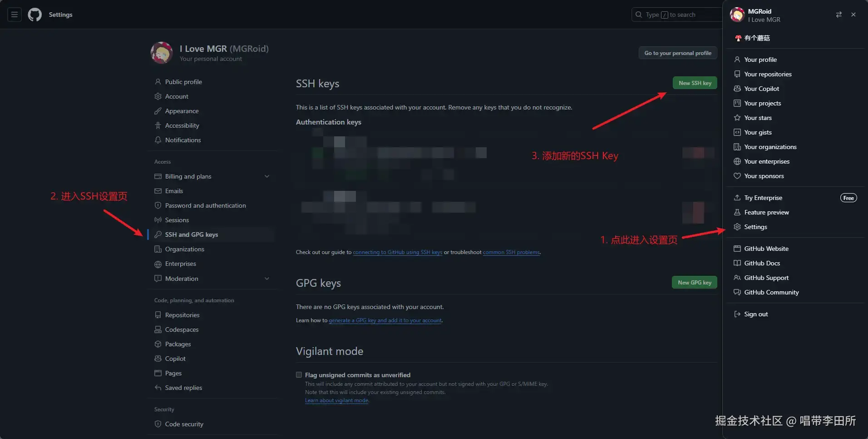Open generate a GPG key guide link
Viewport: 868px width, 439px height.
coord(385,320)
